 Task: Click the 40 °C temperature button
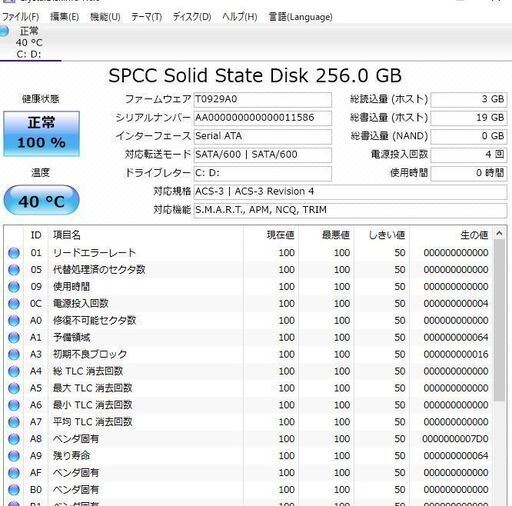point(41,201)
